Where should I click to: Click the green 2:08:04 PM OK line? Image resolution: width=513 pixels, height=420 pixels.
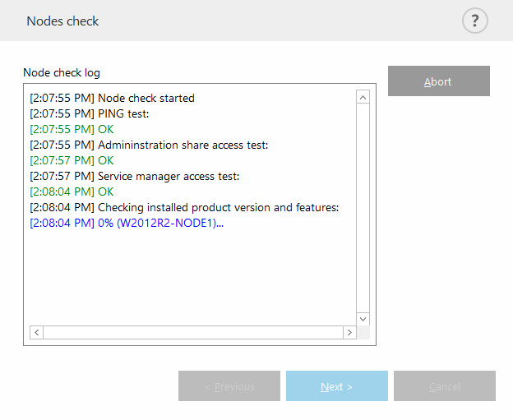tap(72, 192)
